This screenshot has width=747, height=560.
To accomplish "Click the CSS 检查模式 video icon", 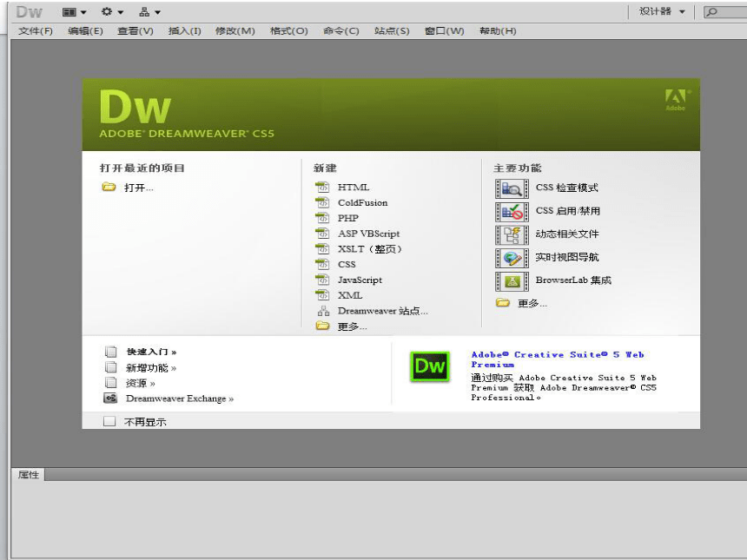I will pos(512,188).
